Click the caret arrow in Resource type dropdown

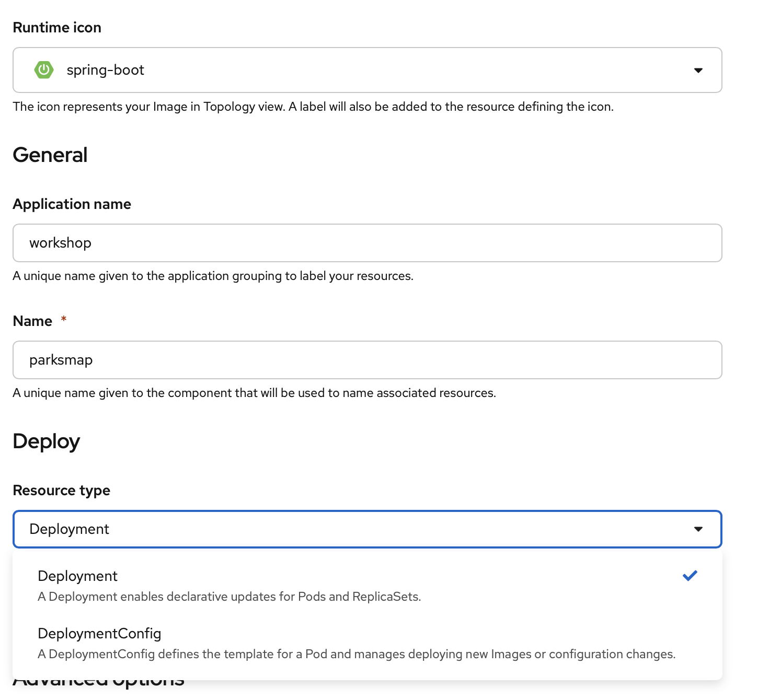coord(698,529)
